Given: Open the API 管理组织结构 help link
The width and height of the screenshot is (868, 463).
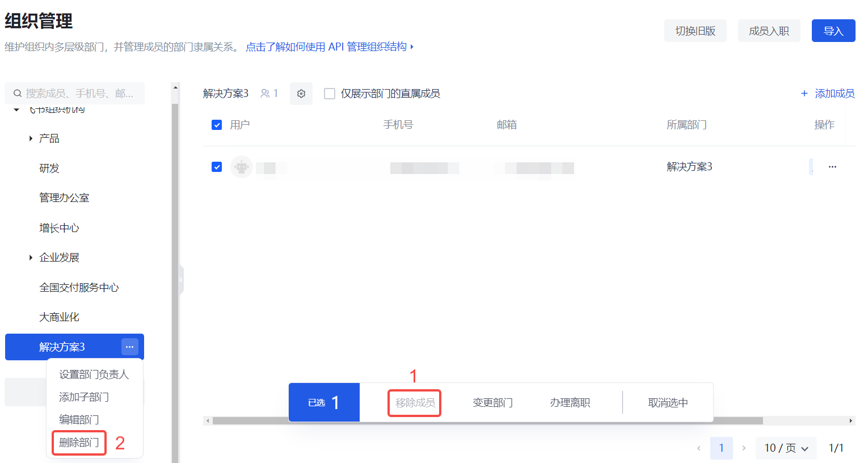Looking at the screenshot, I should [x=329, y=47].
